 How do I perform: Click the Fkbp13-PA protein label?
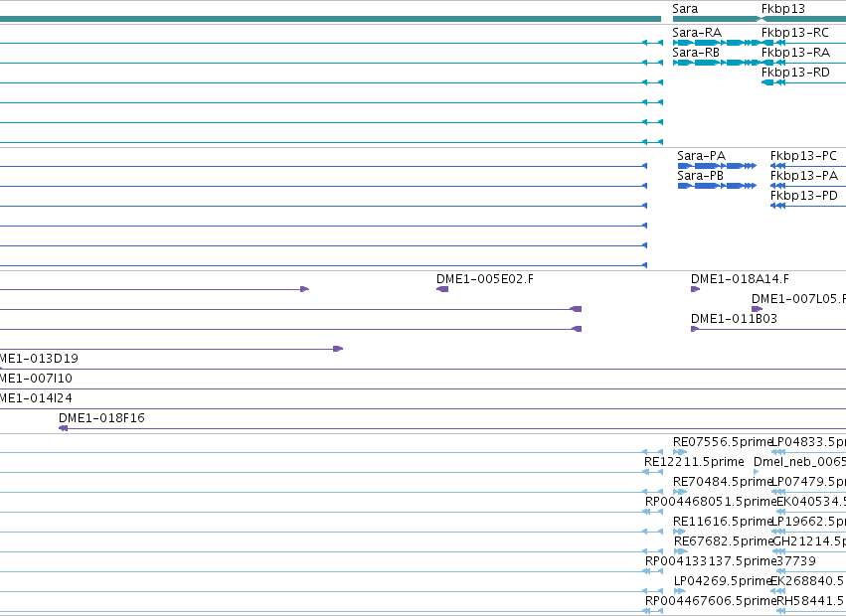point(804,176)
